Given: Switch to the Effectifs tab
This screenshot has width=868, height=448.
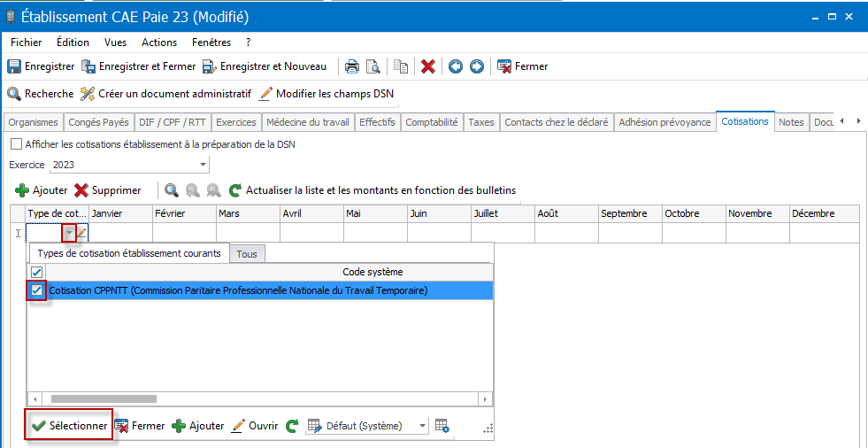Looking at the screenshot, I should click(377, 122).
